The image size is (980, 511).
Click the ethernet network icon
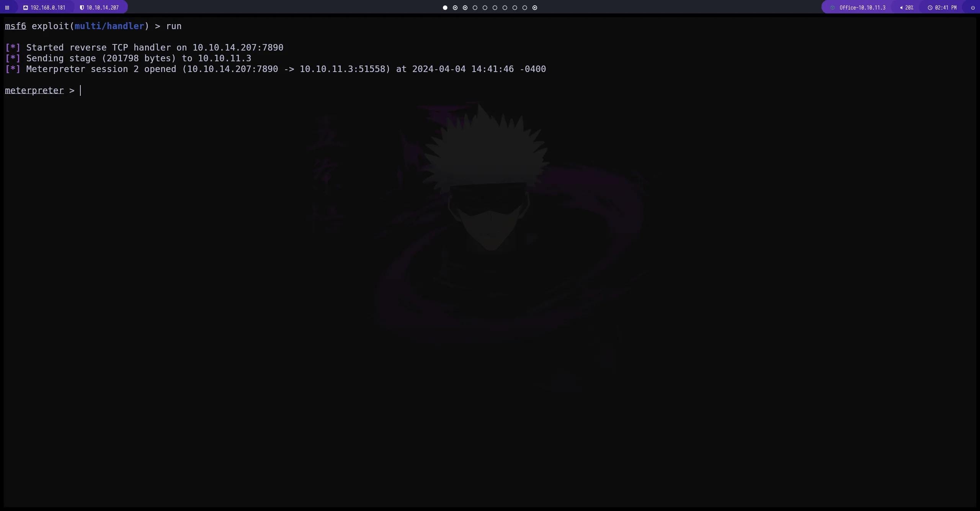click(25, 7)
